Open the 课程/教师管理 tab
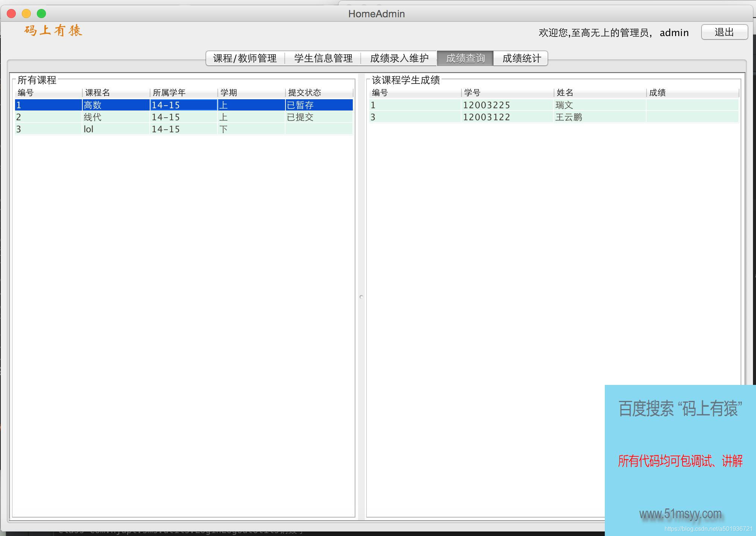 click(245, 58)
